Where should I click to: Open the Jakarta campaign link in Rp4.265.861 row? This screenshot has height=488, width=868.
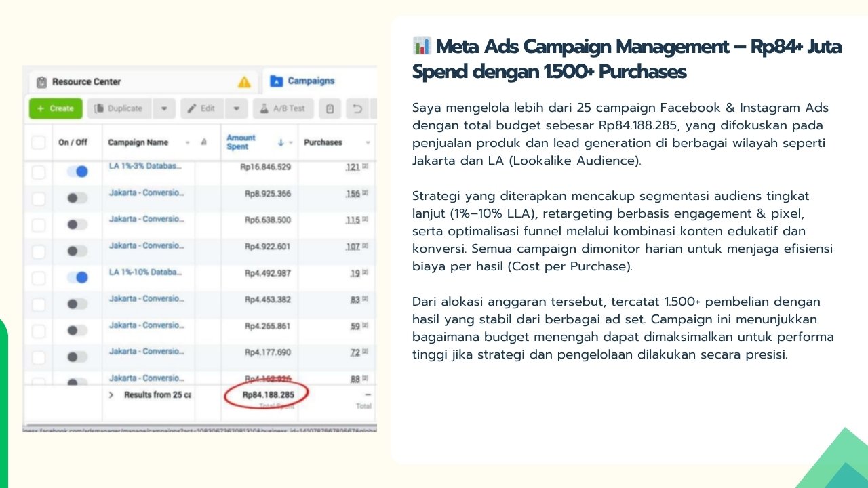(x=145, y=325)
